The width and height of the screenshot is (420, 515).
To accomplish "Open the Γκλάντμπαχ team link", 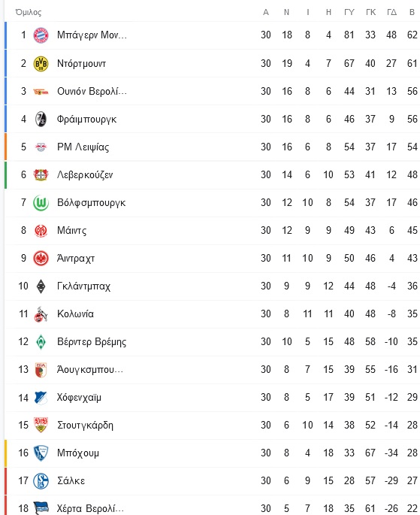I will click(83, 286).
